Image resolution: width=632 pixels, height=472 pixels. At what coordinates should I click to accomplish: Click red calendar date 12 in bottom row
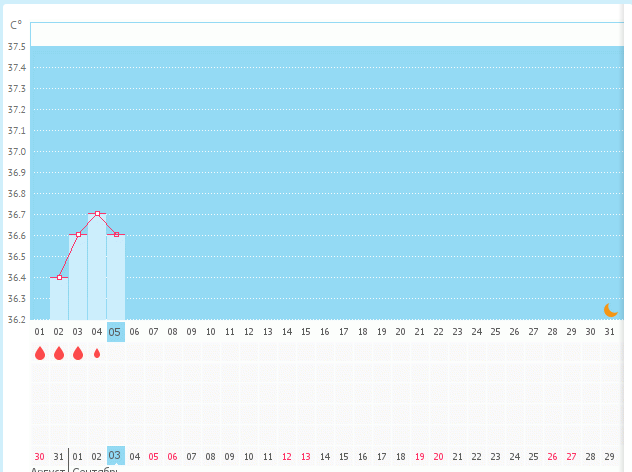pyautogui.click(x=287, y=456)
